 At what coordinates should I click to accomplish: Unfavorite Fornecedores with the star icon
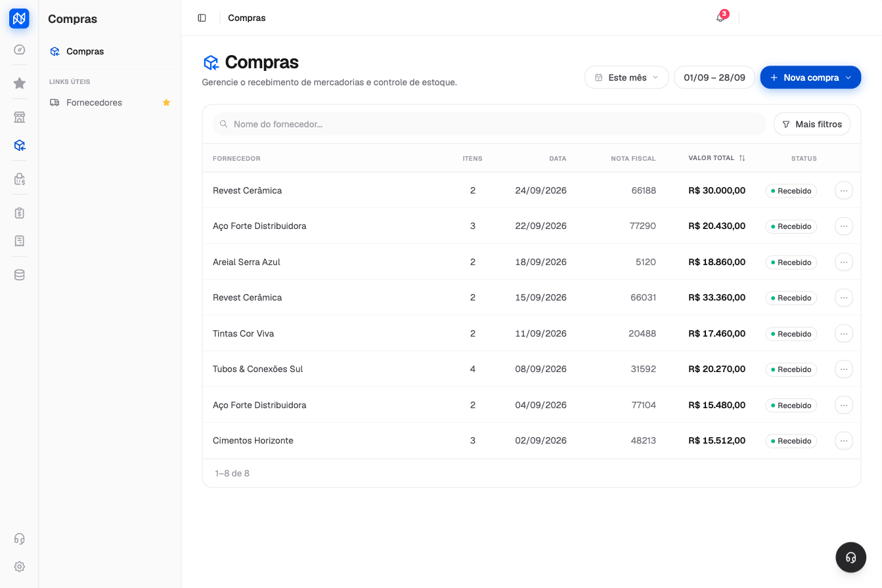pos(166,102)
